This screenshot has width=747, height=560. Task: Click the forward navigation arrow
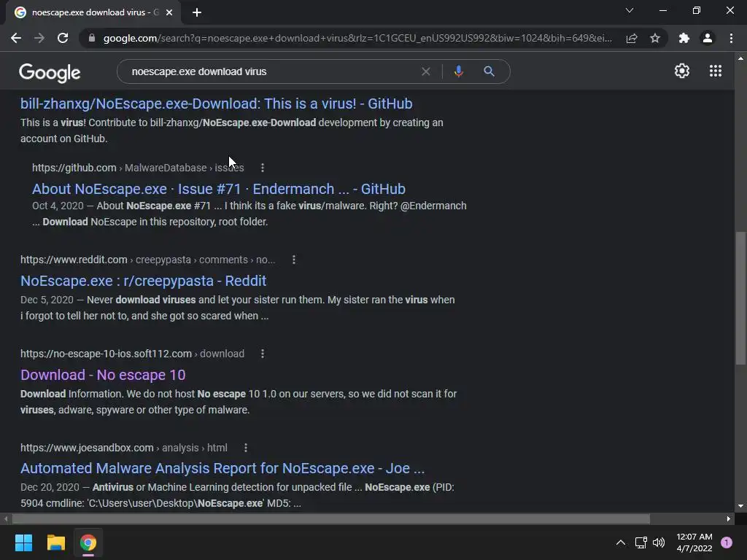tap(39, 38)
